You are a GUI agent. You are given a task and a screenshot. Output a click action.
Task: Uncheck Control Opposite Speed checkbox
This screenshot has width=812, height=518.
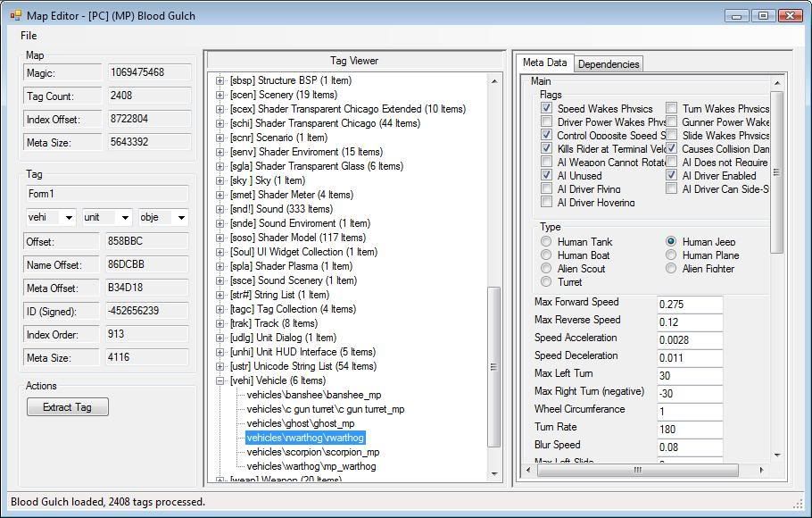click(546, 135)
